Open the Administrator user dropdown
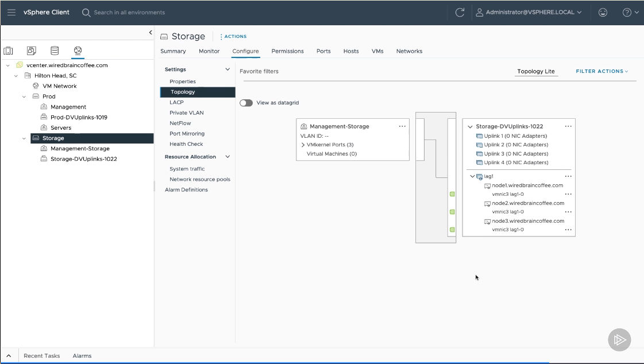 pos(529,12)
